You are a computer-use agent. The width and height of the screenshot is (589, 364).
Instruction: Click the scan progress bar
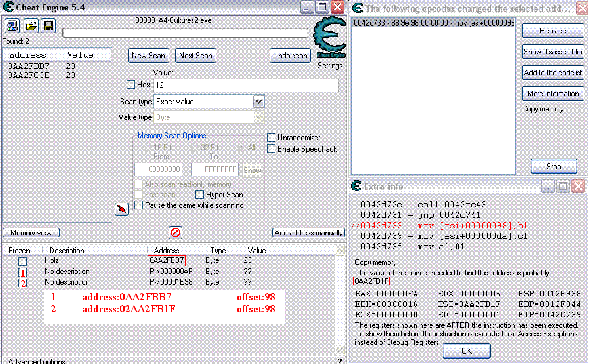[x=185, y=33]
